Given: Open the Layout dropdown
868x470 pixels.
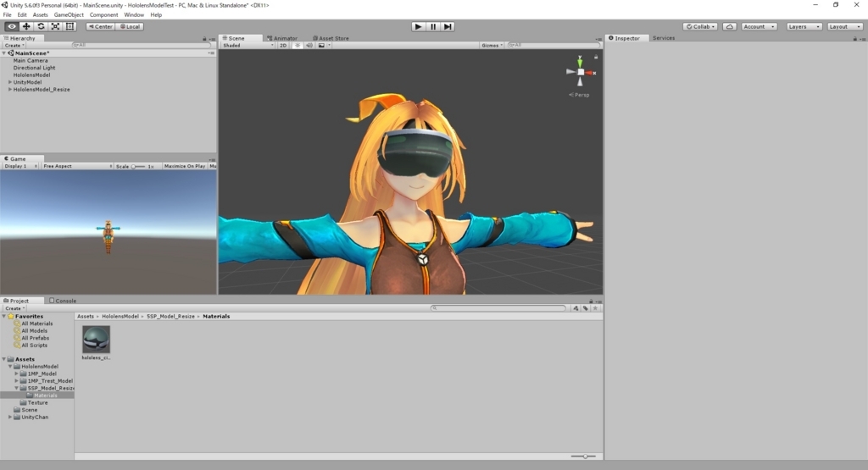Looking at the screenshot, I should 845,26.
